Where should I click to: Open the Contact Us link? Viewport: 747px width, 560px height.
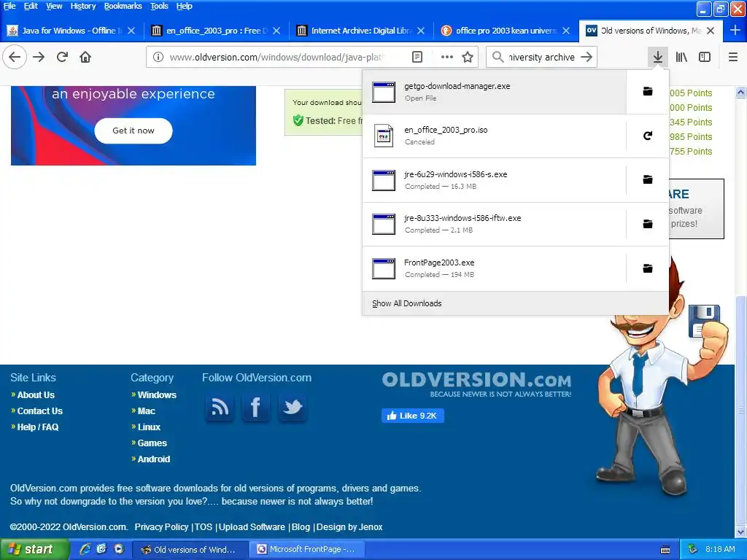(40, 411)
